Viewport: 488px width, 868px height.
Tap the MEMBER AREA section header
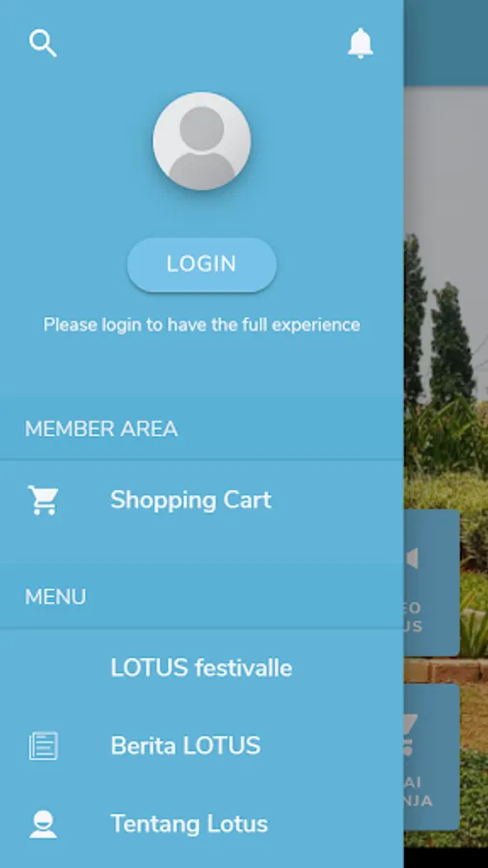[x=101, y=429]
